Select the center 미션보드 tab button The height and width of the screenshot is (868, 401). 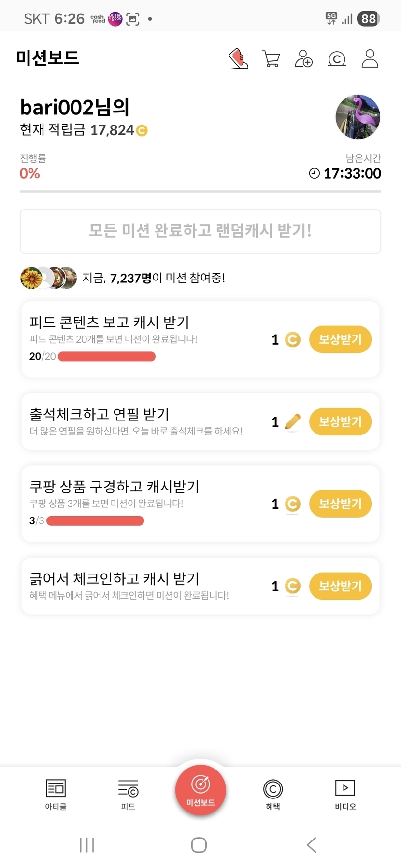[x=200, y=790]
